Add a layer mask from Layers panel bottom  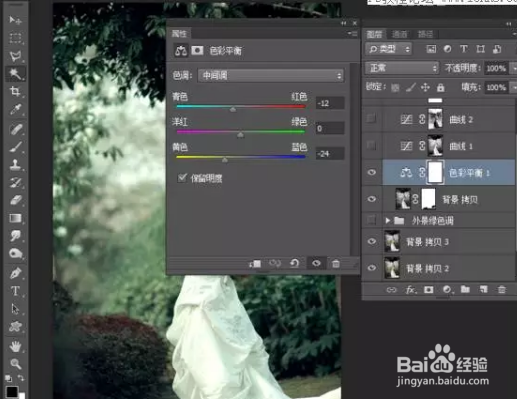[x=429, y=290]
